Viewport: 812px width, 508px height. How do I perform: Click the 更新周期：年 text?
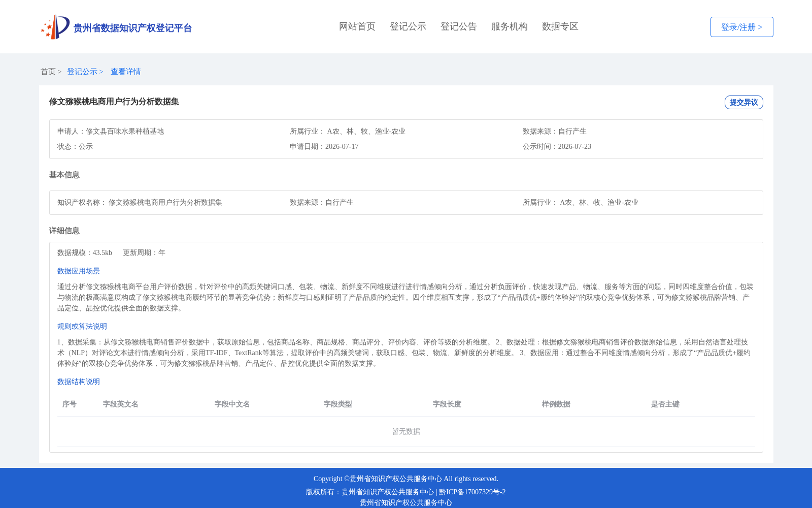[144, 252]
